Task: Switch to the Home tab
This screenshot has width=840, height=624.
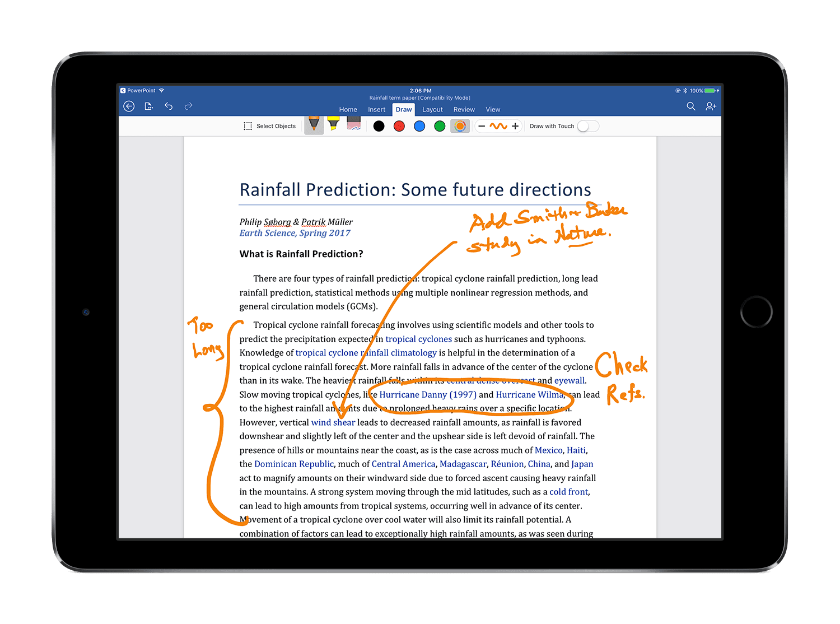Action: (348, 110)
